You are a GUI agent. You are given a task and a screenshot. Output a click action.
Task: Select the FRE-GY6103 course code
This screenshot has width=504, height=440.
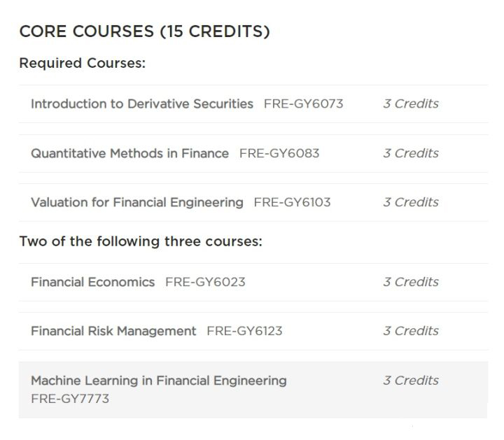pyautogui.click(x=292, y=202)
